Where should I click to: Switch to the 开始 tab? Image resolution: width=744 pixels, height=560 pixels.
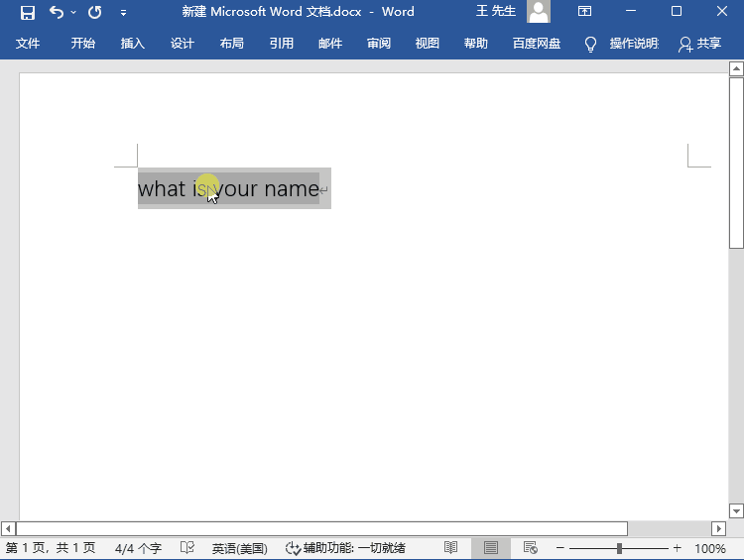coord(83,44)
